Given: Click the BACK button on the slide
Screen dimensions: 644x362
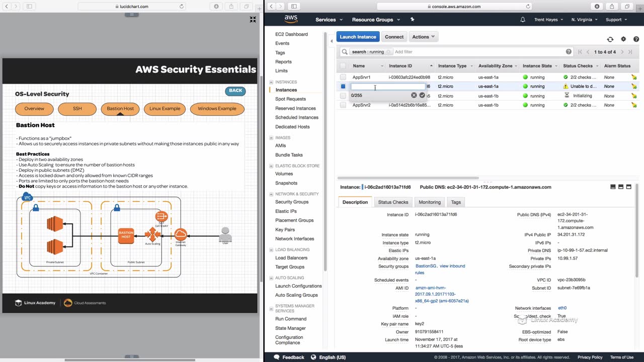Looking at the screenshot, I should pos(235,91).
